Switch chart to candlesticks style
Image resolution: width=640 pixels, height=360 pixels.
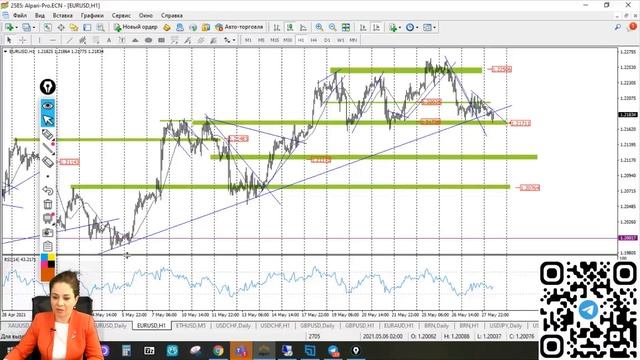[290, 27]
